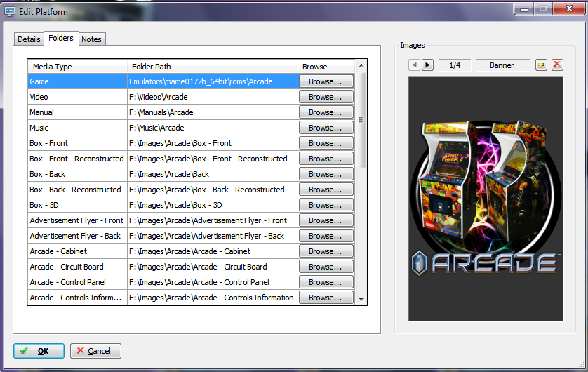
Task: Click the path F:\Videos\Arcade
Action: click(x=159, y=97)
